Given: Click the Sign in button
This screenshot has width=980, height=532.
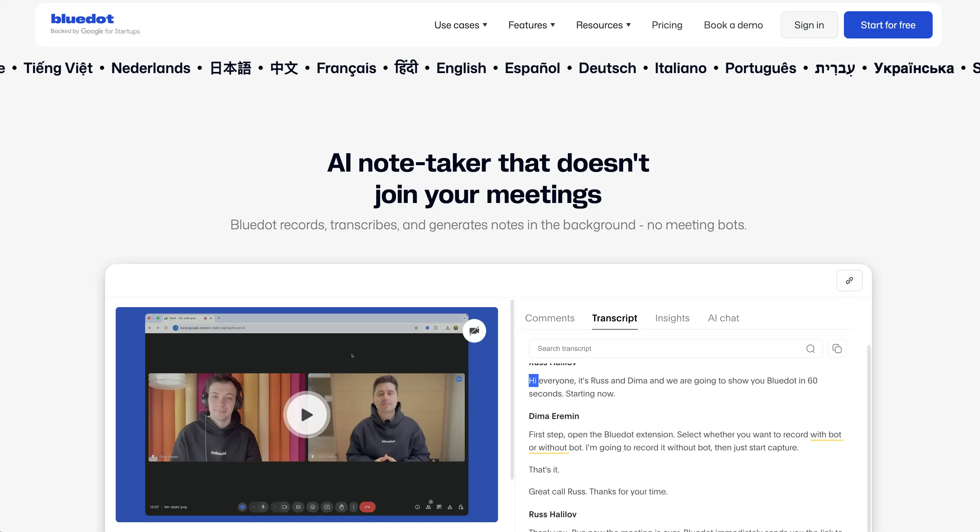Looking at the screenshot, I should click(x=809, y=25).
